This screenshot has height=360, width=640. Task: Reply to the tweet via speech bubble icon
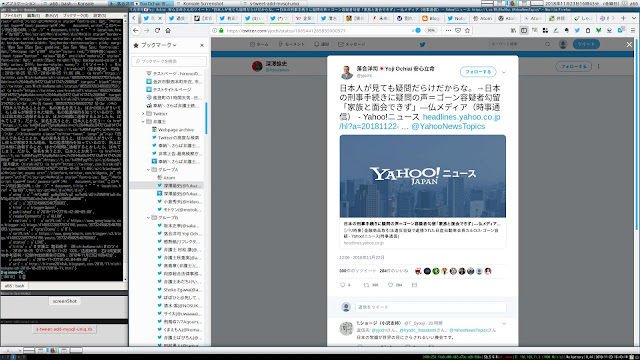[x=342, y=285]
